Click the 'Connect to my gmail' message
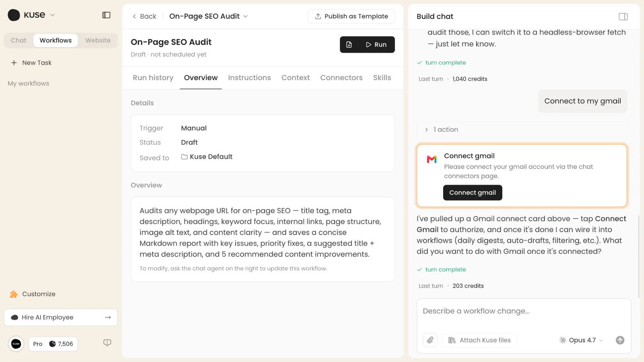This screenshot has height=362, width=644. tap(582, 101)
